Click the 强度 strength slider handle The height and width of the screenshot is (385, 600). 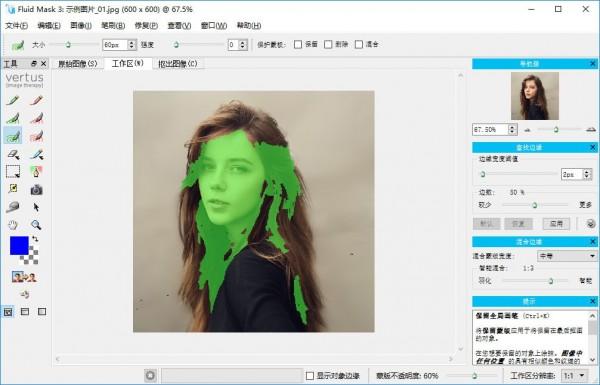[176, 45]
